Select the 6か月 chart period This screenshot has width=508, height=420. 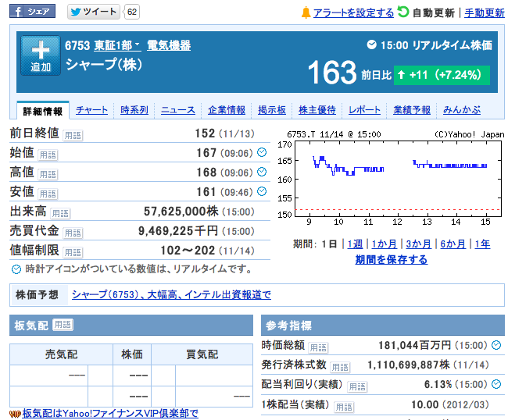pyautogui.click(x=453, y=244)
